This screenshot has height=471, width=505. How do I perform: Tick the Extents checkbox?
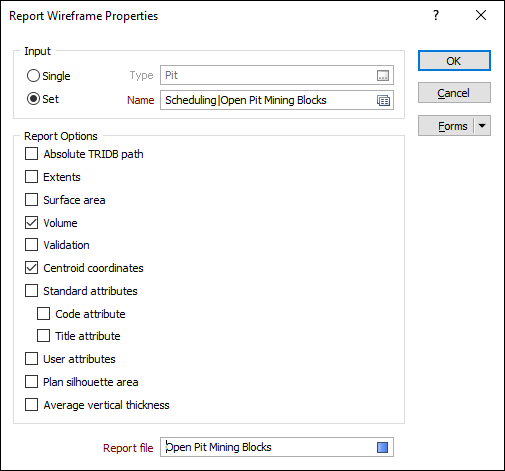[x=31, y=177]
